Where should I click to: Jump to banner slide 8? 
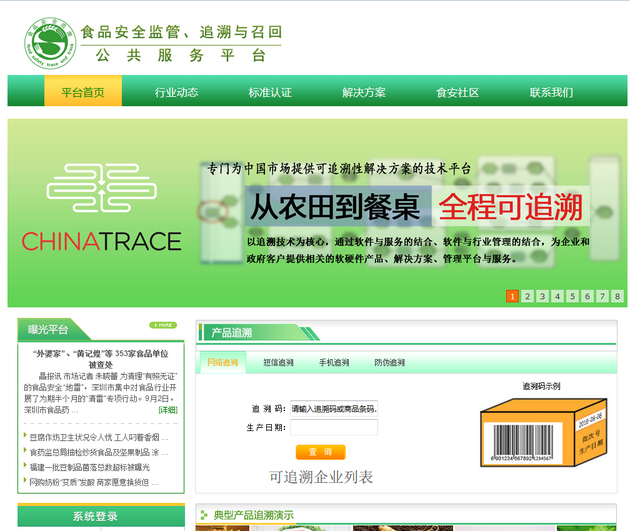click(x=618, y=296)
